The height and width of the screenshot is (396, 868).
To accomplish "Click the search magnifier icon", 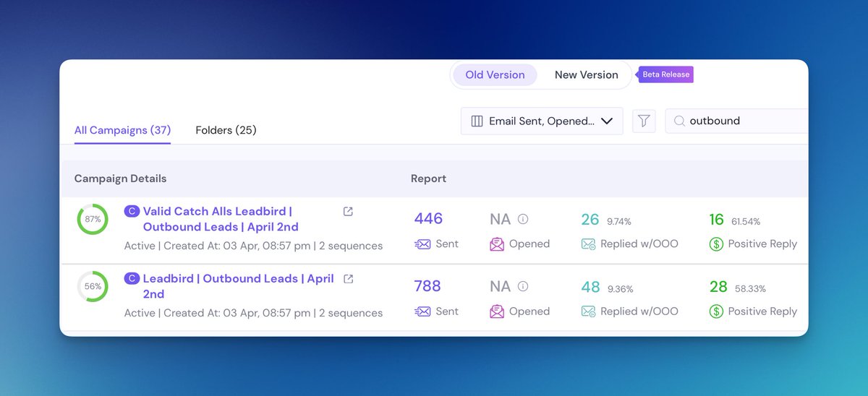I will [679, 121].
